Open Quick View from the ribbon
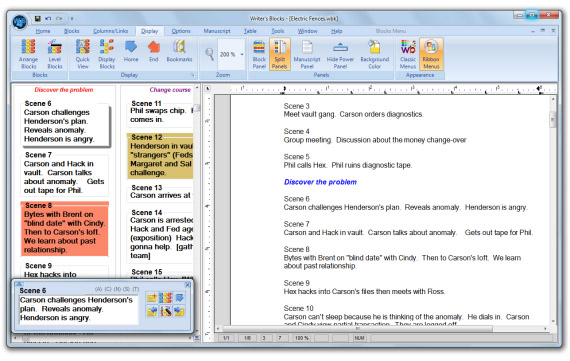Image resolution: width=570 pixels, height=361 pixels. click(x=83, y=53)
